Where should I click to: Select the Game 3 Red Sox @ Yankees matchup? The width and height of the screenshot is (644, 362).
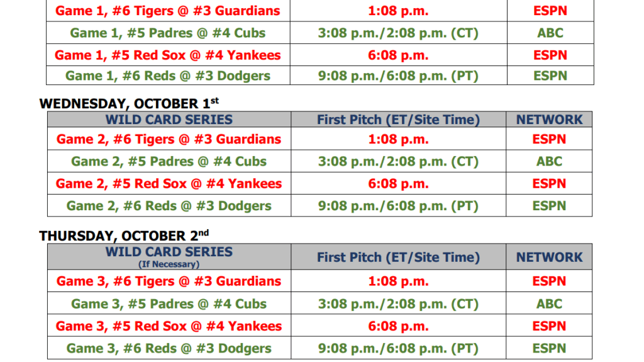click(x=169, y=326)
